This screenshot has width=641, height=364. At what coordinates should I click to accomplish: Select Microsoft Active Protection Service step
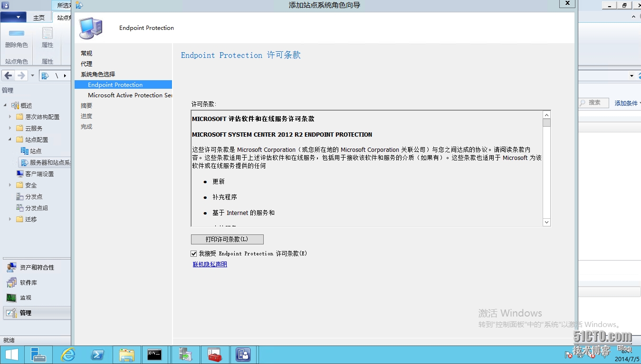click(130, 95)
